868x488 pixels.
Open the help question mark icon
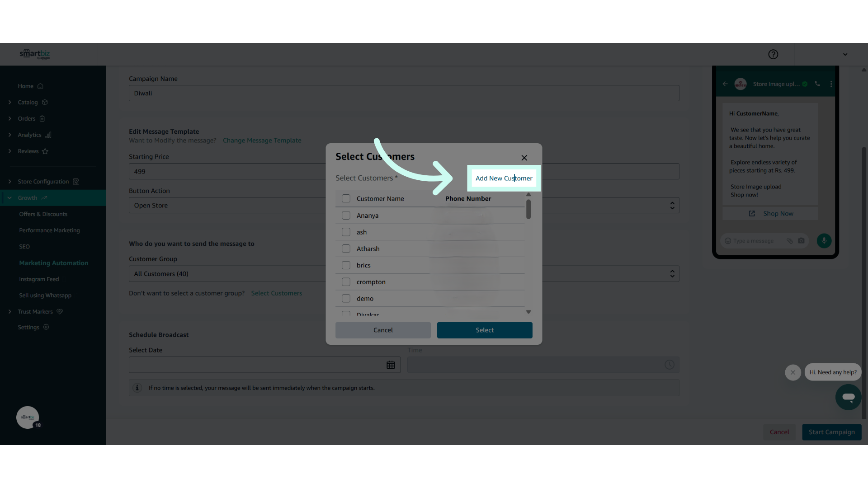click(x=773, y=54)
